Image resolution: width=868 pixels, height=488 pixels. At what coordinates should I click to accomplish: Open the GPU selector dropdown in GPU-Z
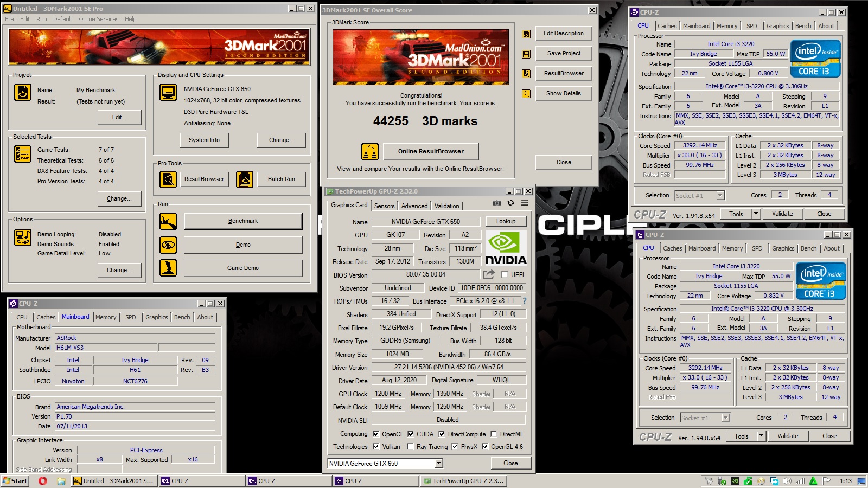click(439, 464)
